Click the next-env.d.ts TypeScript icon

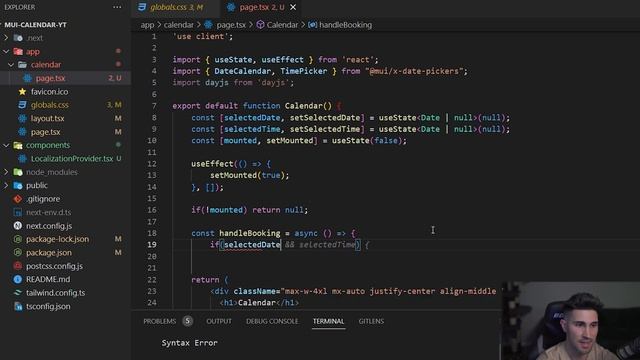[x=18, y=212]
